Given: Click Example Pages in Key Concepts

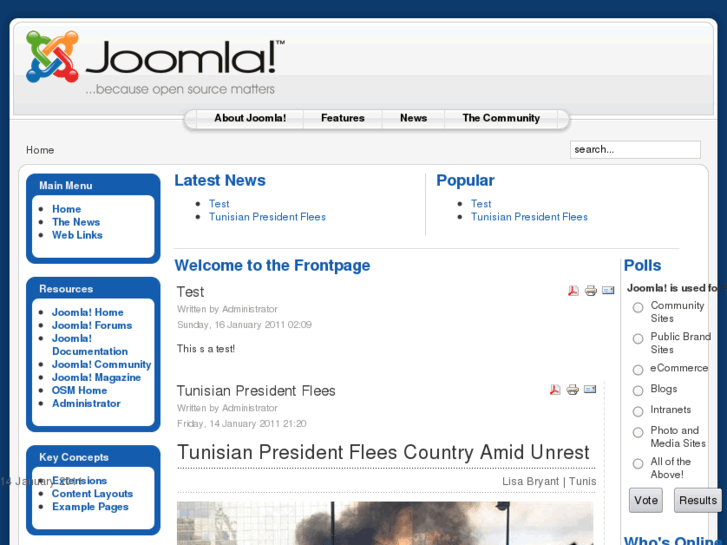Looking at the screenshot, I should [x=90, y=507].
